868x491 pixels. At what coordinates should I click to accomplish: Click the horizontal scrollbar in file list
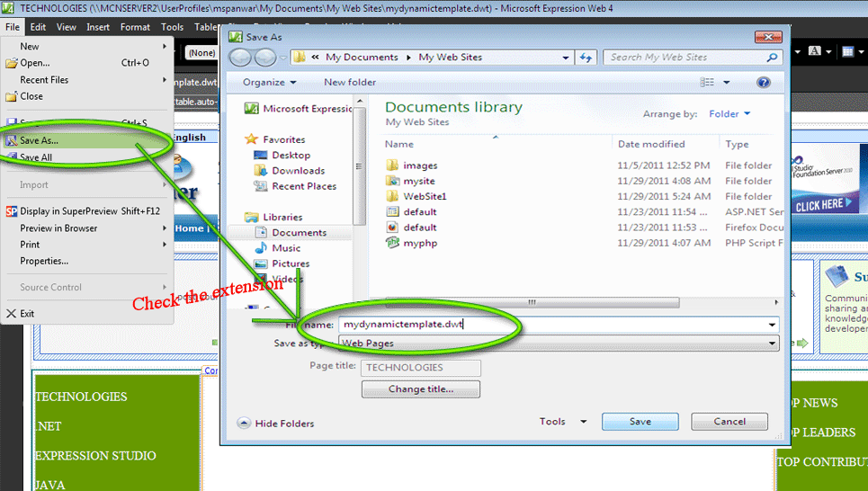[532, 302]
